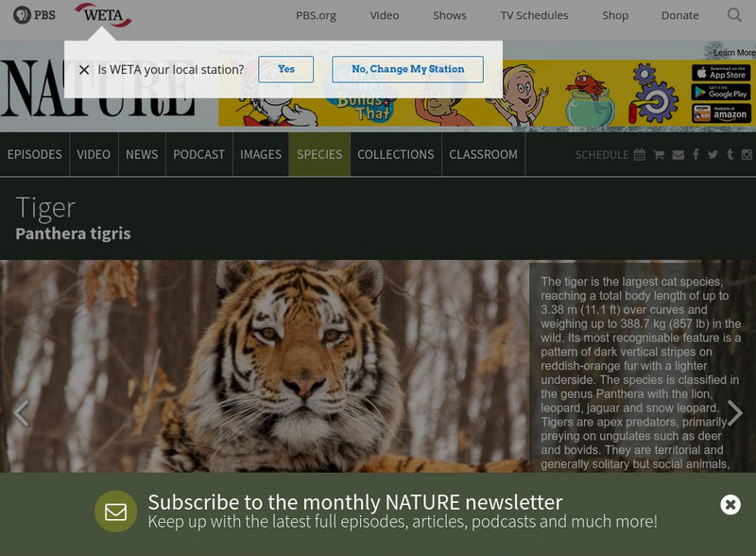Open the COLLECTIONS tab
The width and height of the screenshot is (756, 556).
395,154
